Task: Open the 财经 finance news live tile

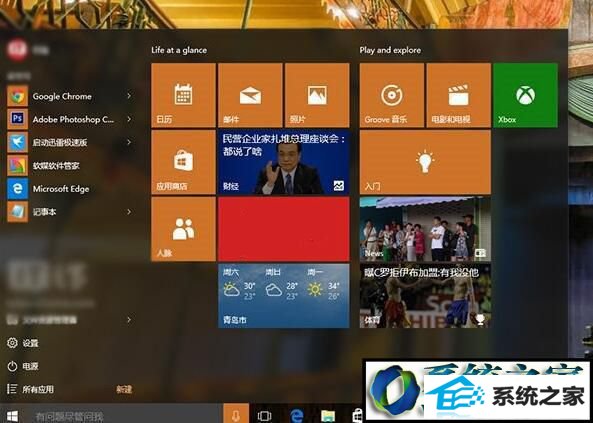Action: pyautogui.click(x=284, y=162)
